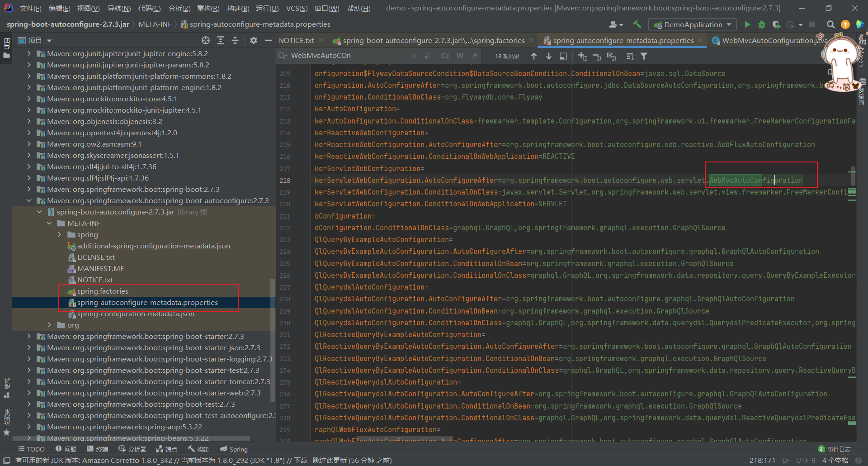868x466 pixels.
Task: Select LICENSE.txt in the project tree
Action: pyautogui.click(x=96, y=257)
